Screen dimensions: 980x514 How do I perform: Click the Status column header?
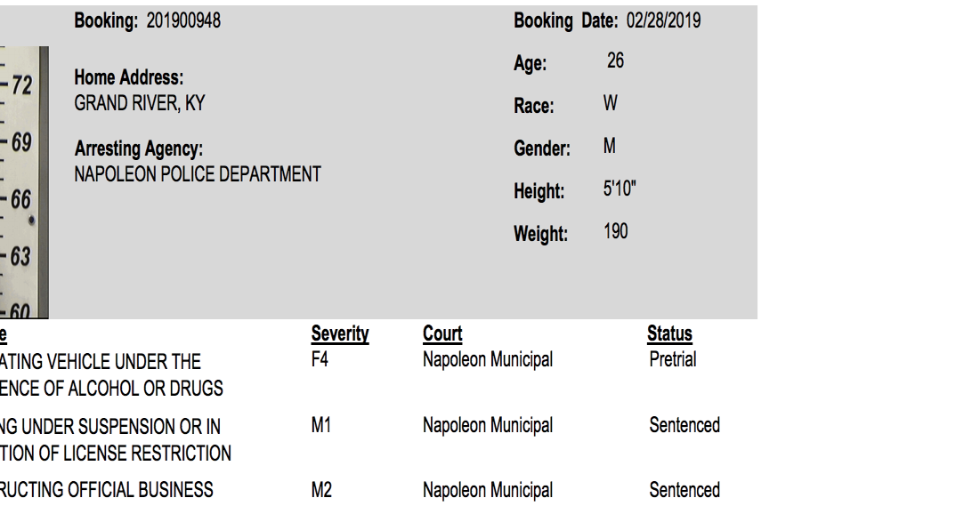click(669, 333)
